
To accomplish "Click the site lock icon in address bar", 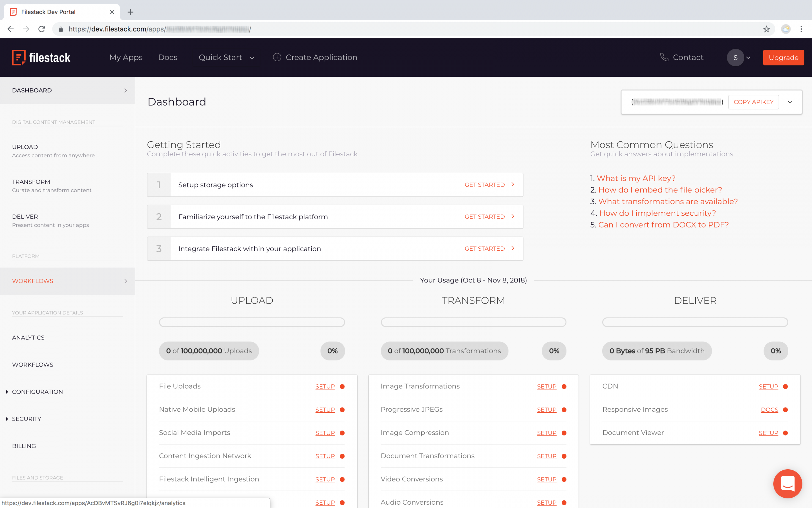I will 61,29.
